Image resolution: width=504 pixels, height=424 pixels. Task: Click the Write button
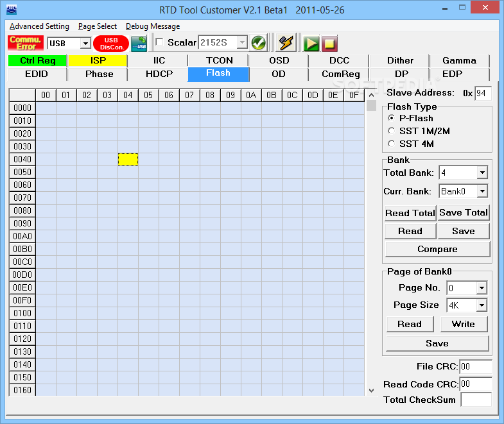464,324
